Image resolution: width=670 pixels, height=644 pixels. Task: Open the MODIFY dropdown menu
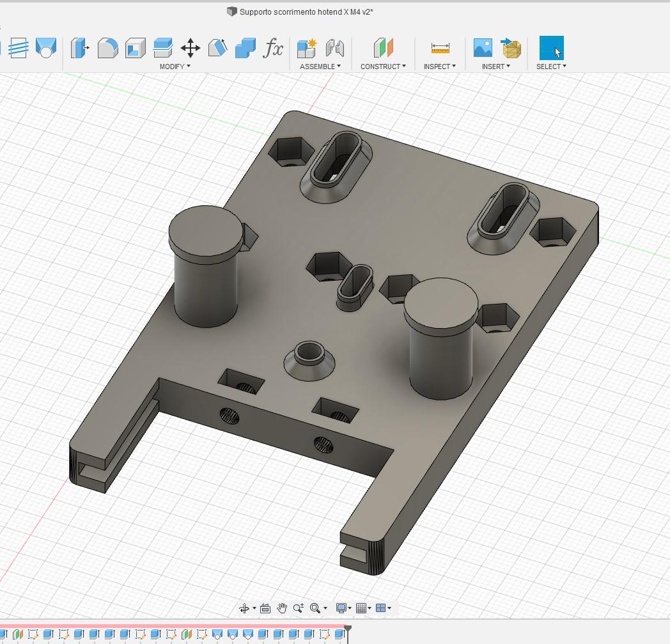point(175,67)
